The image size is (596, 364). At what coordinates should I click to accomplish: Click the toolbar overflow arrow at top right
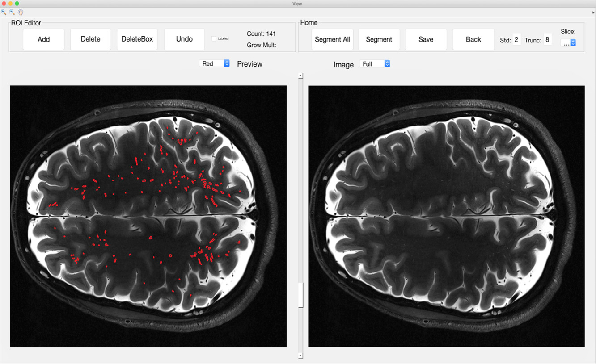click(593, 13)
